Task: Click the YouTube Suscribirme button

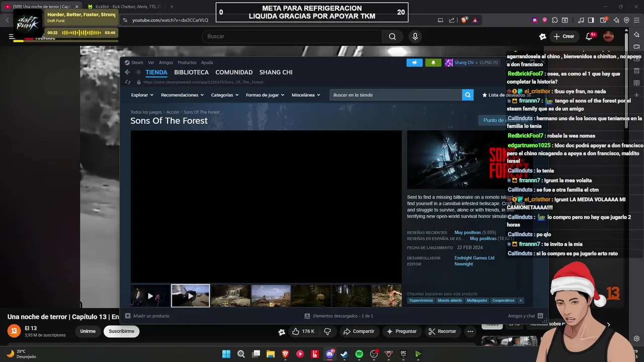Action: click(122, 331)
